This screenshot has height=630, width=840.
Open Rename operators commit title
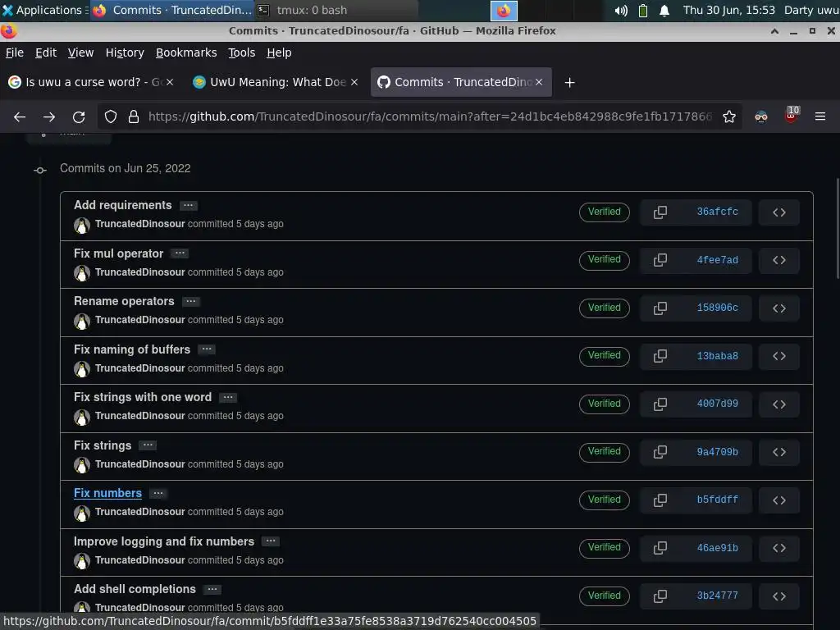click(x=124, y=301)
